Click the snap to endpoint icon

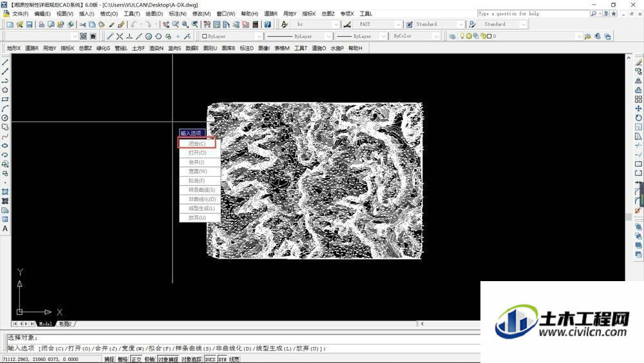pyautogui.click(x=109, y=36)
